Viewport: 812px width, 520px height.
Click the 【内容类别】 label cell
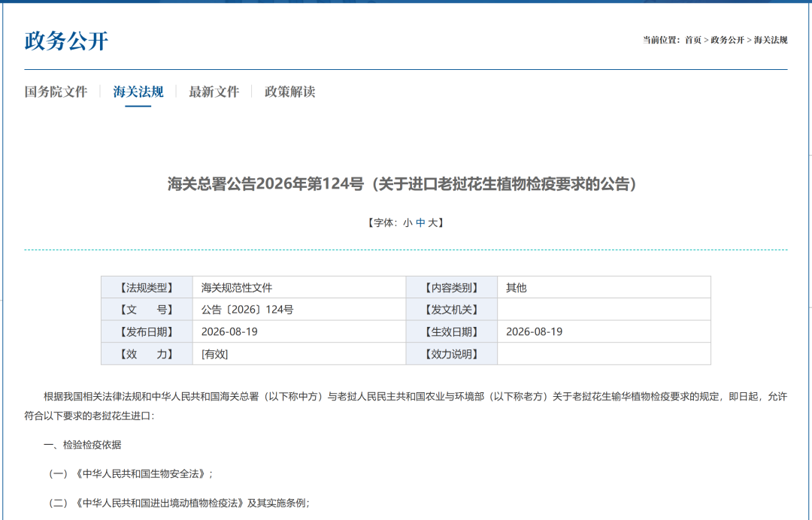click(x=452, y=287)
